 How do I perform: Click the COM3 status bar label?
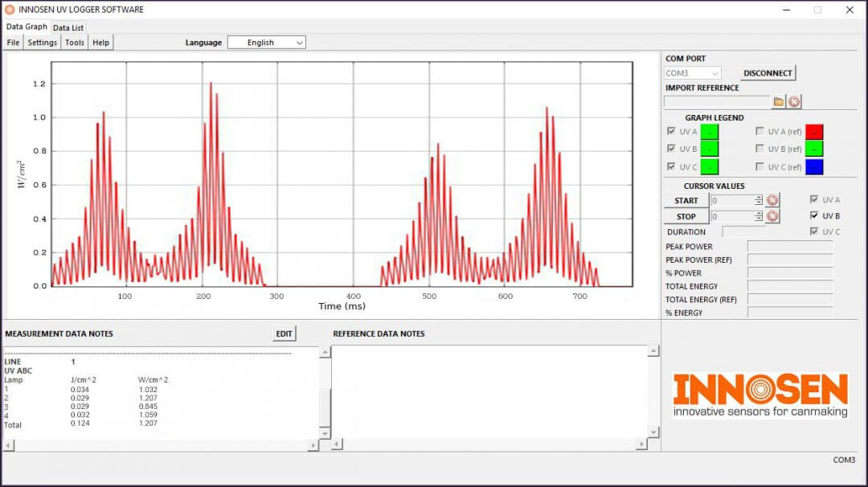[844, 460]
